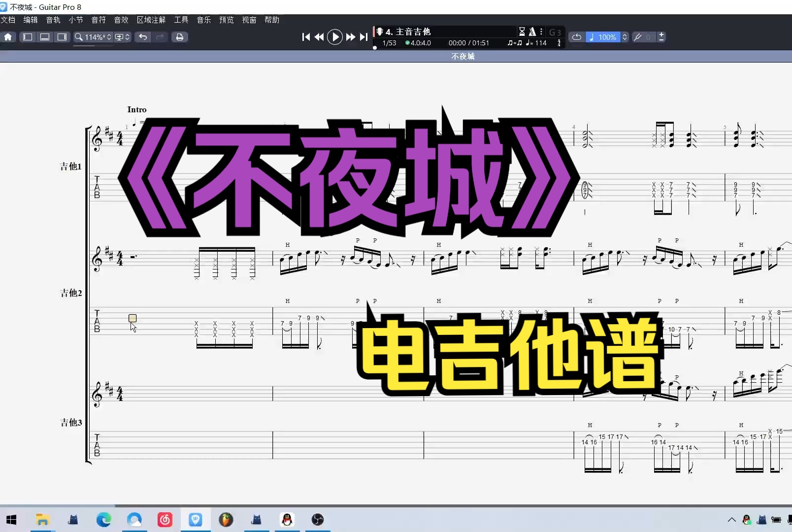
Task: Open the 工具 menu
Action: (181, 20)
